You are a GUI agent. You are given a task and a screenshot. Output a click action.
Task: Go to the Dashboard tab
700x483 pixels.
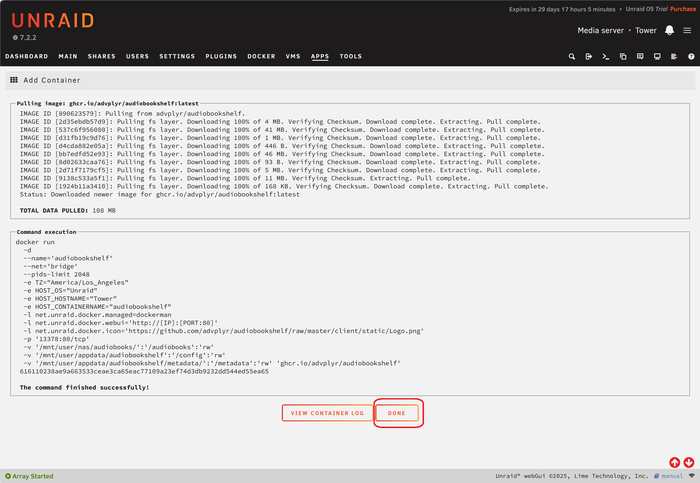point(26,57)
